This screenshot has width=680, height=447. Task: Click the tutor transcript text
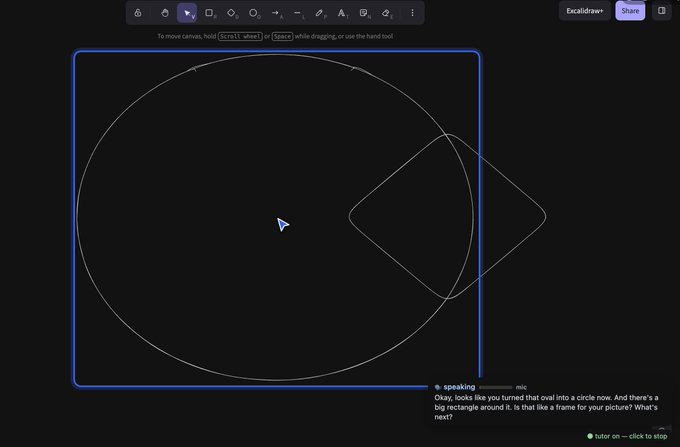coord(546,407)
